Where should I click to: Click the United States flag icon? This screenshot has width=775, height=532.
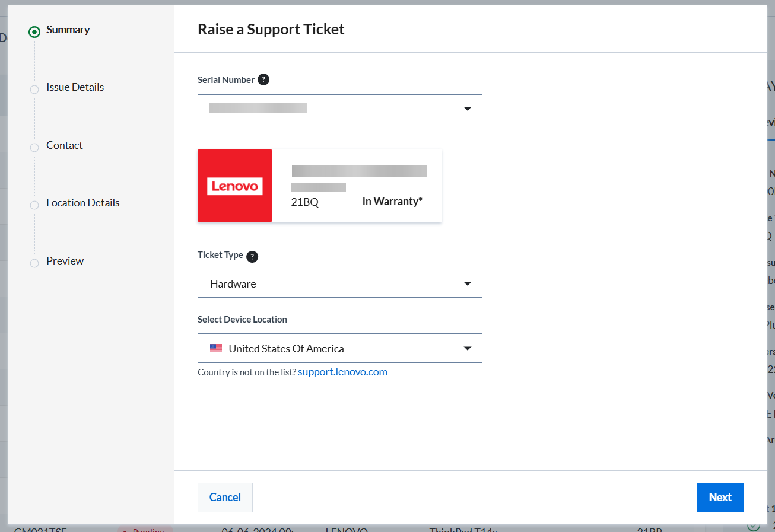pyautogui.click(x=216, y=348)
